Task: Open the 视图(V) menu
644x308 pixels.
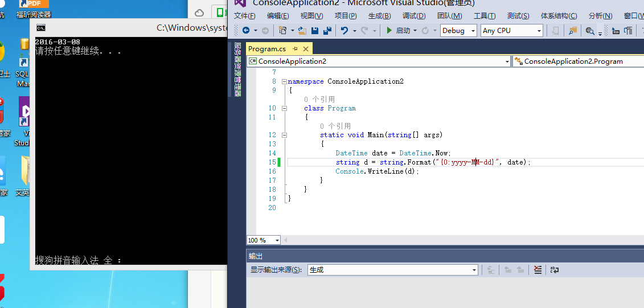Action: (311, 15)
